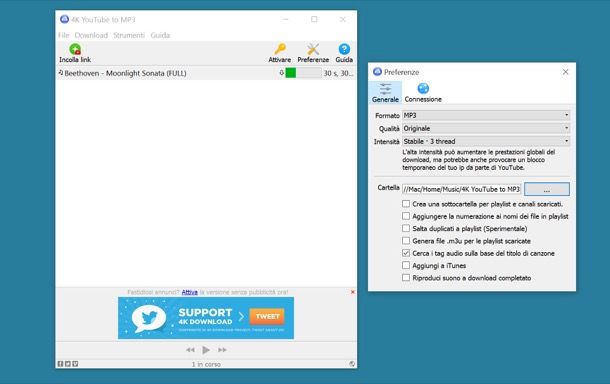
Task: Expand the Qualità Originale dropdown
Action: point(486,128)
